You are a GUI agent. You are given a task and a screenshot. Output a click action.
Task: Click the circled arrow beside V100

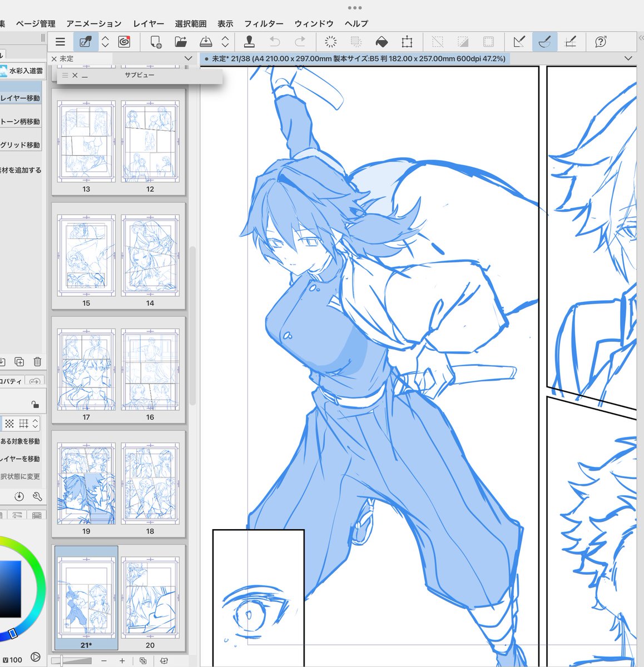36,657
